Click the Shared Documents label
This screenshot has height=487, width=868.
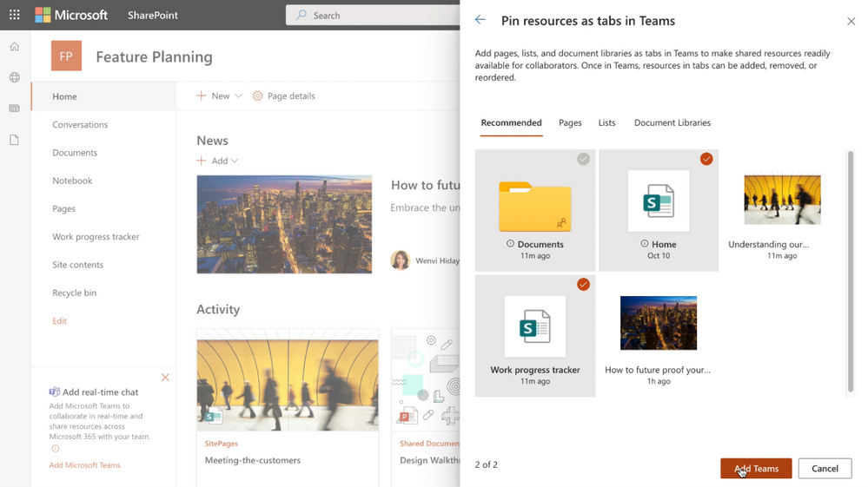point(429,444)
